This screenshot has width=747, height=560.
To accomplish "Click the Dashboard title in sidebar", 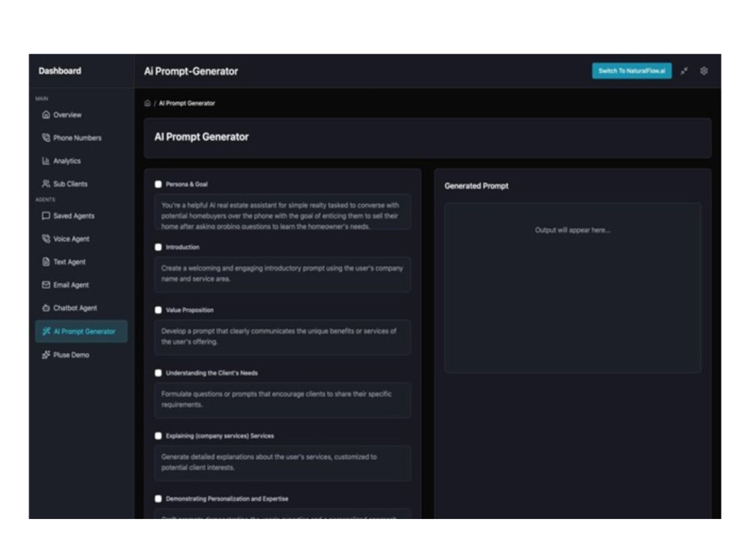I will [60, 71].
